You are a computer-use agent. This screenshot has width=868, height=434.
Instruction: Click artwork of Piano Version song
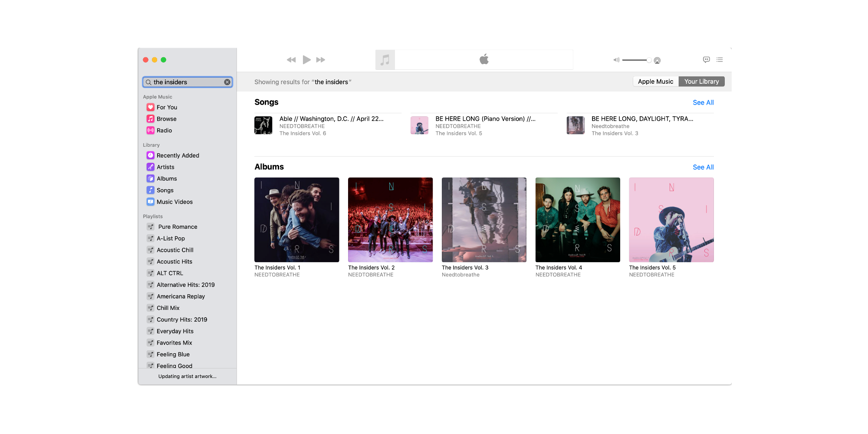click(x=420, y=125)
